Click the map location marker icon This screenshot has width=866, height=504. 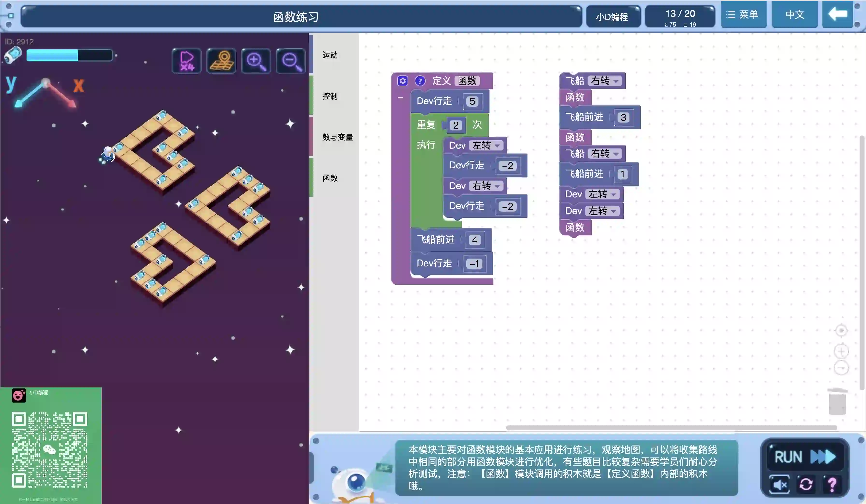pyautogui.click(x=221, y=61)
